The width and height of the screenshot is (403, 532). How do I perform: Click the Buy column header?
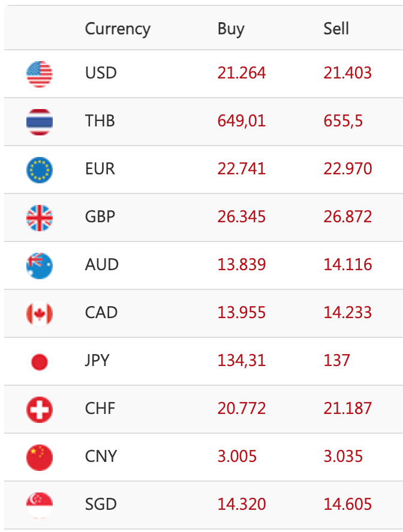click(231, 29)
